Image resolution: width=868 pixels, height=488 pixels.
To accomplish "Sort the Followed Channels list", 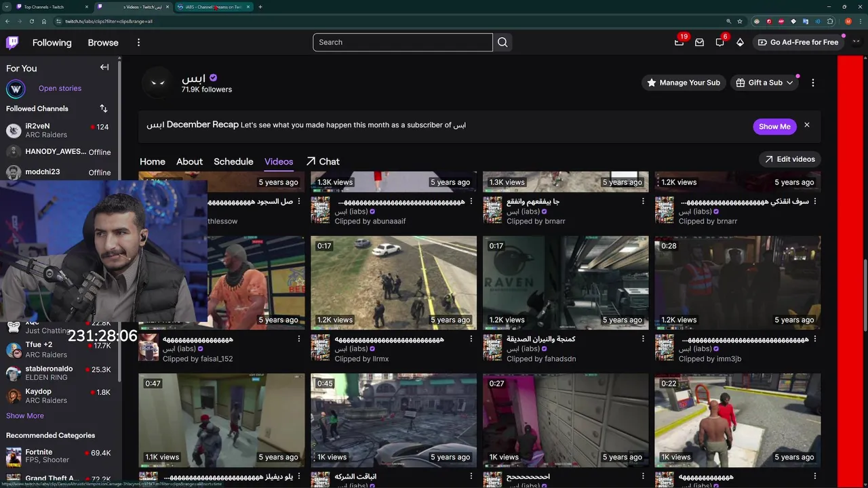I will 104,108.
